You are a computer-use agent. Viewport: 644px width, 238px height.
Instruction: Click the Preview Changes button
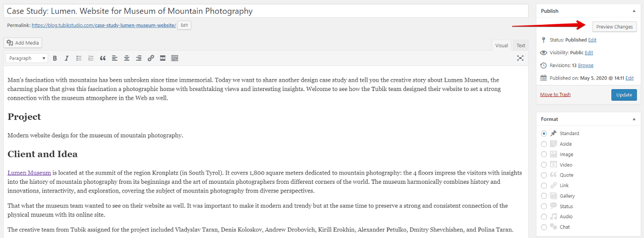615,27
